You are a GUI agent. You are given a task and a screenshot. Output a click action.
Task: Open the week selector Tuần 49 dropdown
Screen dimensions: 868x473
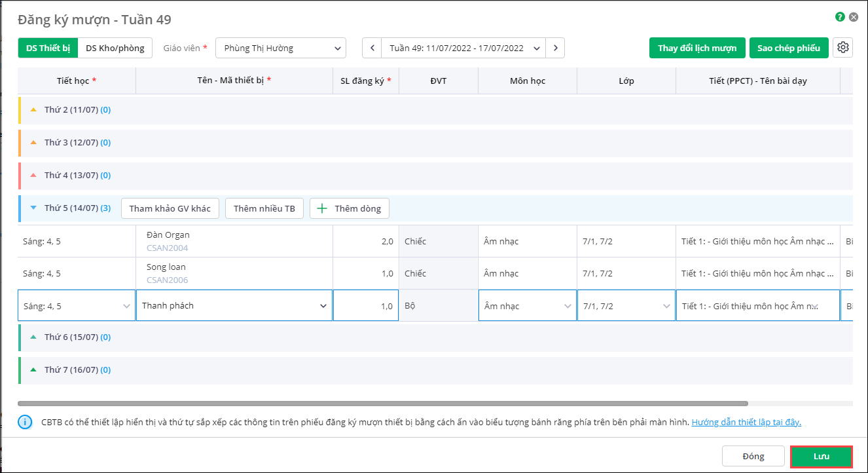[x=463, y=48]
